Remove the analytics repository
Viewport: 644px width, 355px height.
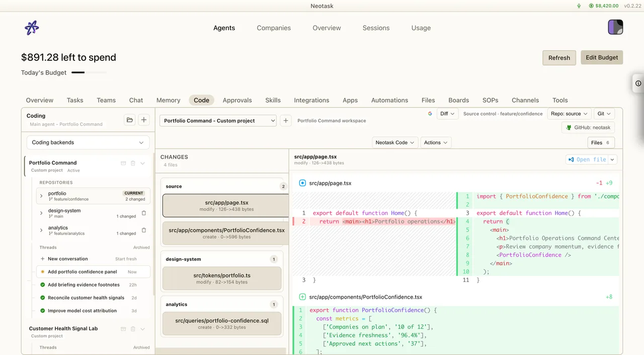144,230
